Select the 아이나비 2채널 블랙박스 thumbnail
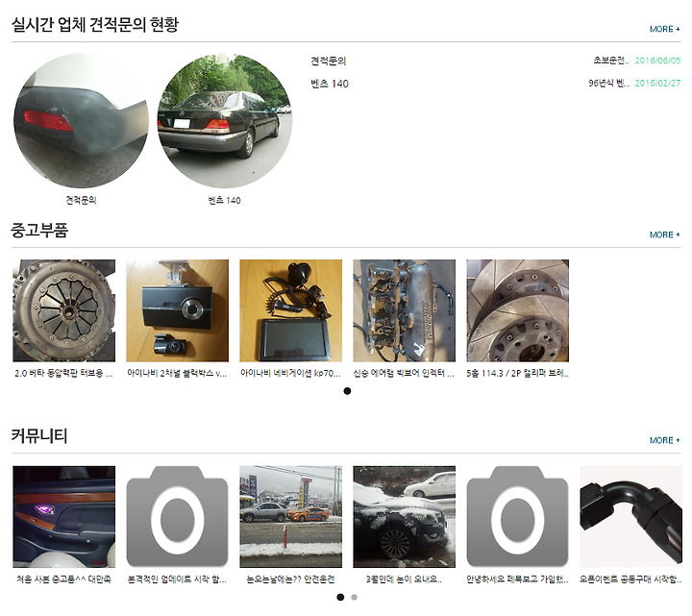The image size is (692, 616). click(x=178, y=310)
